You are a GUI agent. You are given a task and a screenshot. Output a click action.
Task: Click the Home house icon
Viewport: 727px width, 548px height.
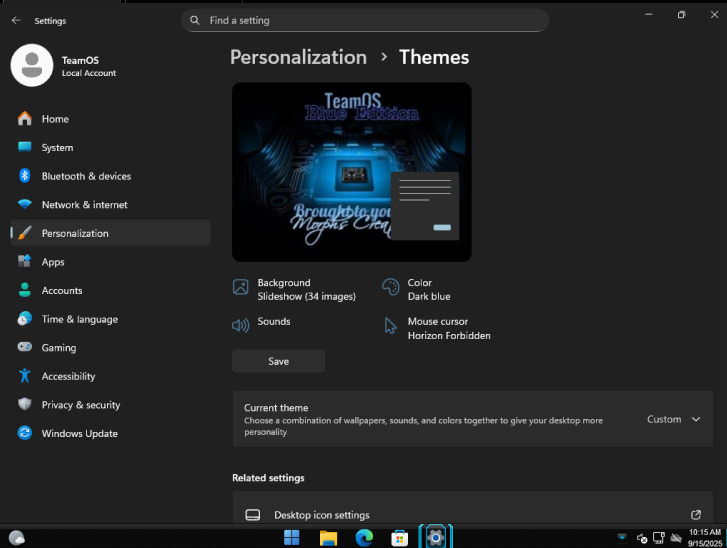[25, 119]
